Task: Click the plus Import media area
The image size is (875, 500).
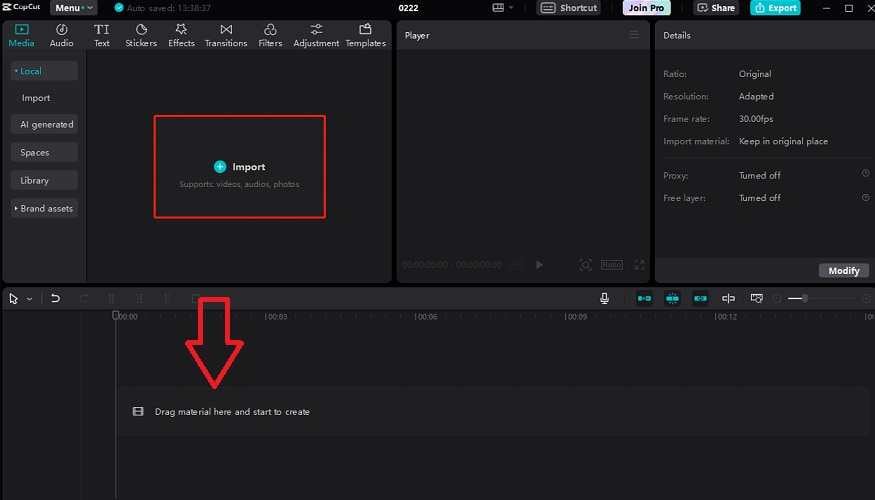Action: (x=239, y=167)
